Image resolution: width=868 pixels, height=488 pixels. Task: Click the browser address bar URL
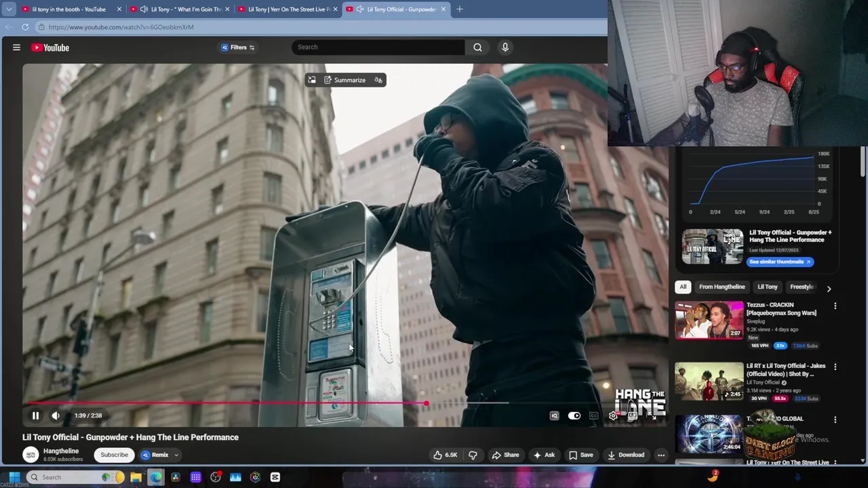121,27
